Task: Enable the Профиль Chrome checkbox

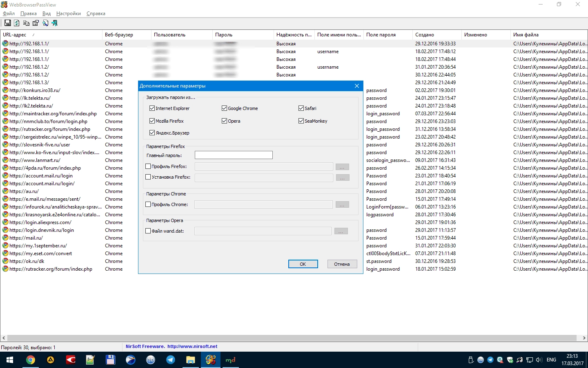Action: click(x=148, y=204)
